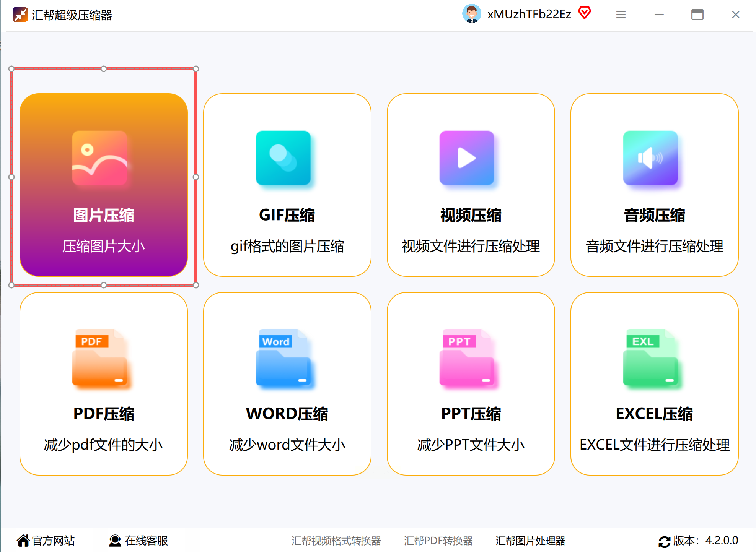Click the PDF folder icon
The width and height of the screenshot is (756, 552).
coord(99,357)
